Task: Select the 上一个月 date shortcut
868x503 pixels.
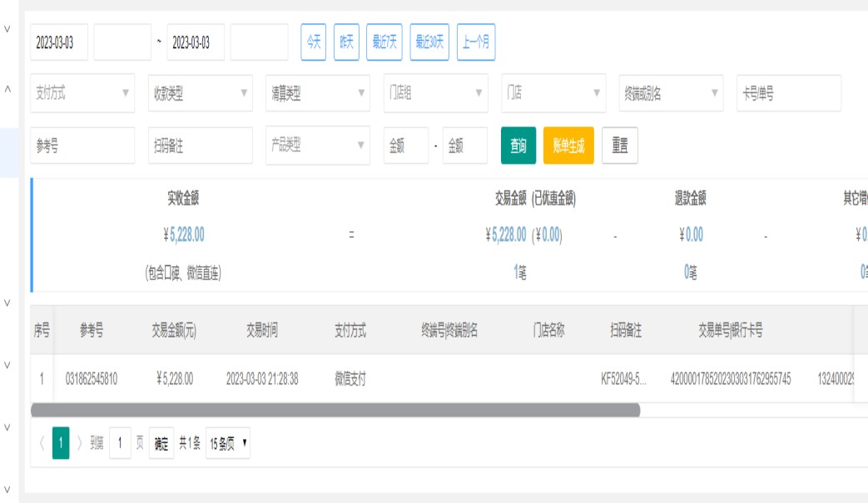Action: [x=476, y=43]
